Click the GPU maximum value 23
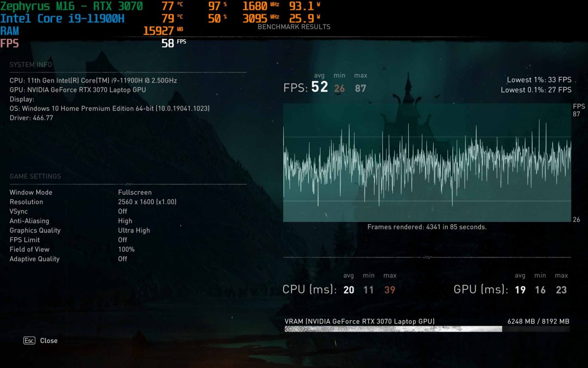The width and height of the screenshot is (588, 368). pos(562,290)
